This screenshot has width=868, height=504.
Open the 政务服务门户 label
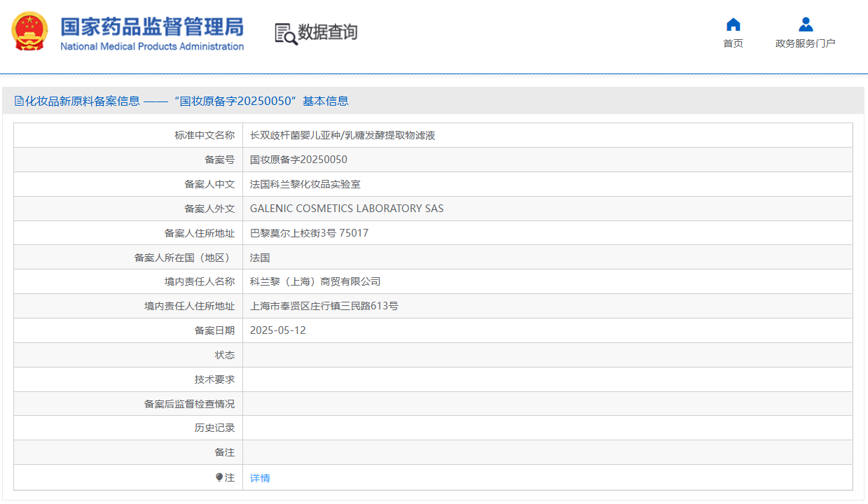(805, 43)
